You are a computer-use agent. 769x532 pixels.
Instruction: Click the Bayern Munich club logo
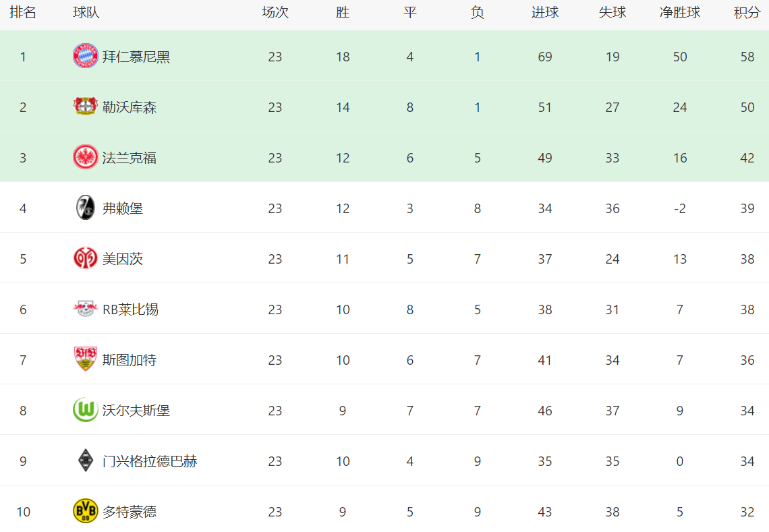pyautogui.click(x=86, y=56)
